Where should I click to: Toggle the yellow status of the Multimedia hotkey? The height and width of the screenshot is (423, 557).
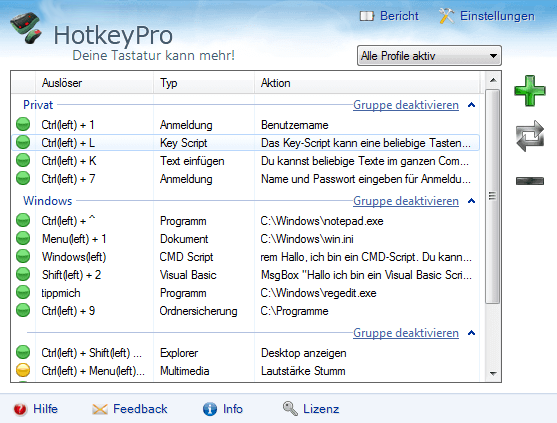[23, 370]
